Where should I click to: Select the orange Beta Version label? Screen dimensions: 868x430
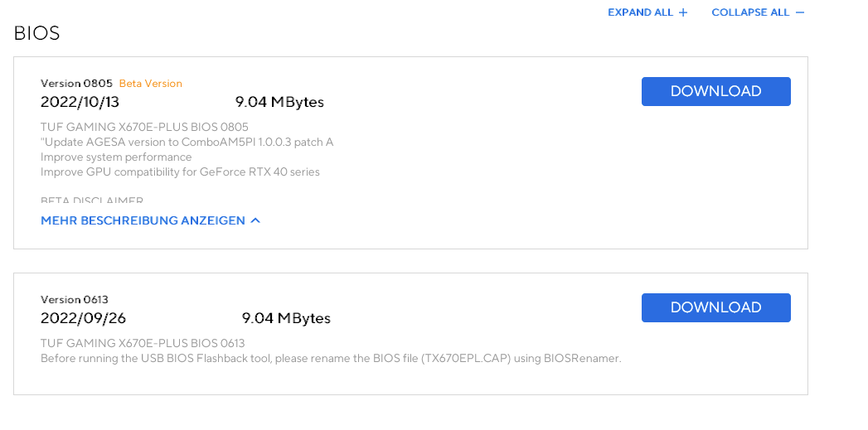151,84
